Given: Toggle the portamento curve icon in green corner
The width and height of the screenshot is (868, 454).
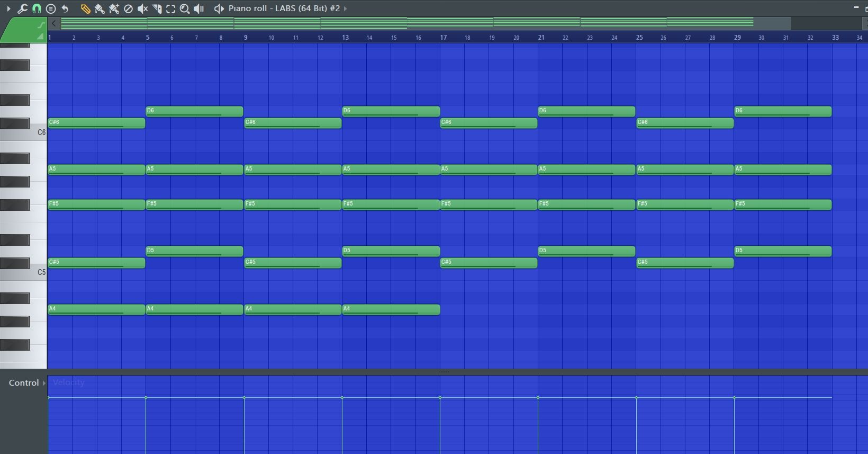Looking at the screenshot, I should (41, 25).
